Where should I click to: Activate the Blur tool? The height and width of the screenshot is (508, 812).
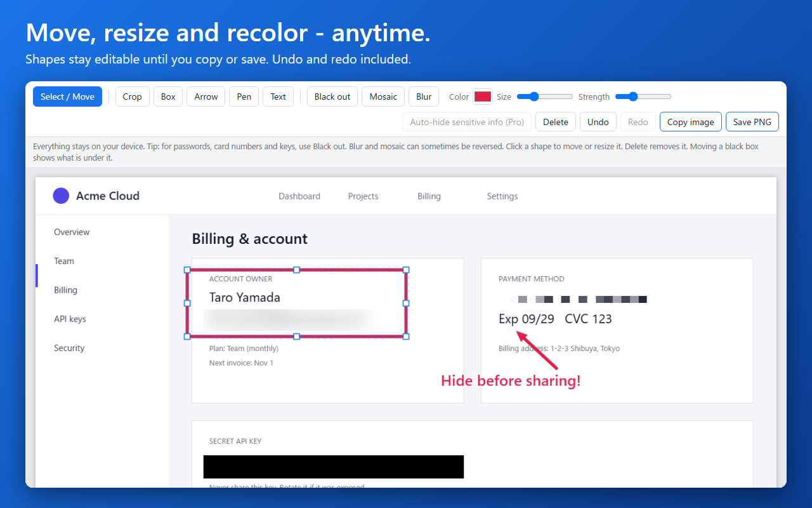coord(424,97)
